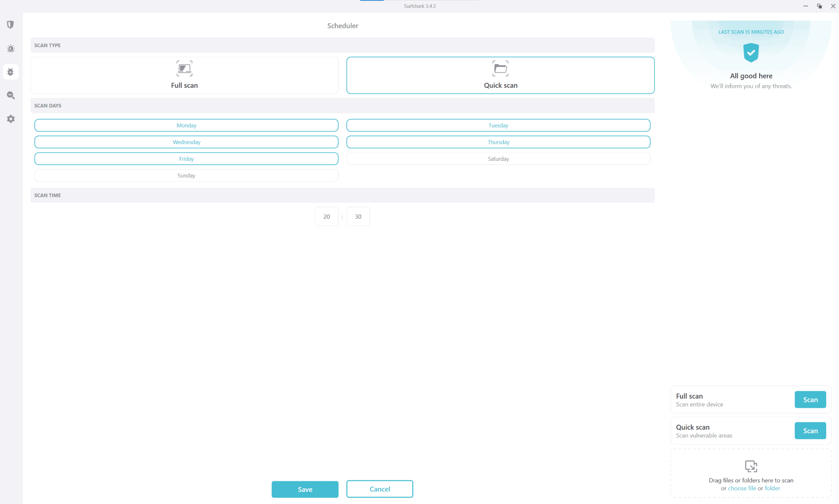839x504 pixels.
Task: Click the folder icon above Quick scan
Action: pyautogui.click(x=500, y=69)
